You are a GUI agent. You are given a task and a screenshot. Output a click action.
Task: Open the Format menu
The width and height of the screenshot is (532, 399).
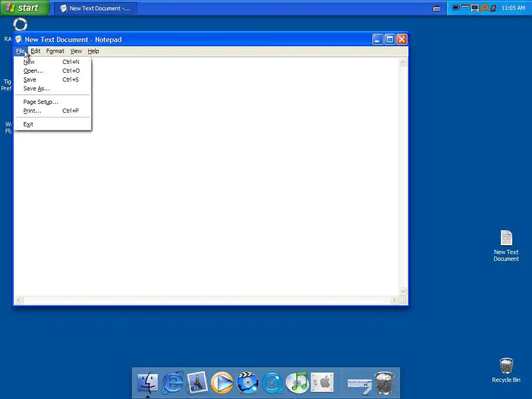coord(55,51)
